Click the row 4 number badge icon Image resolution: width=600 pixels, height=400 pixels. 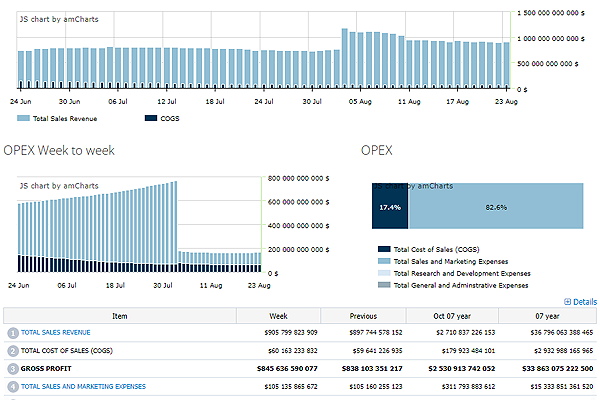point(12,387)
